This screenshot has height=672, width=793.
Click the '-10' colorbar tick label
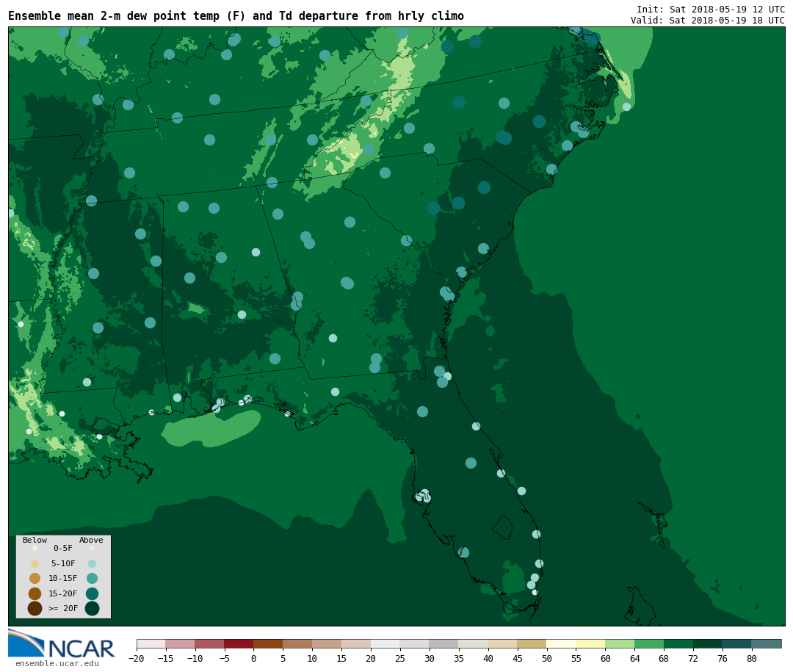(x=195, y=658)
